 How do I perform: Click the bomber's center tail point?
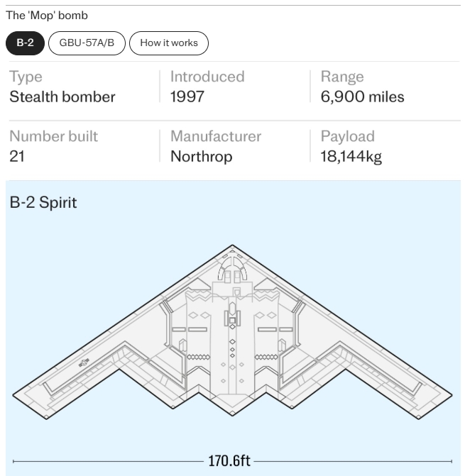(232, 413)
